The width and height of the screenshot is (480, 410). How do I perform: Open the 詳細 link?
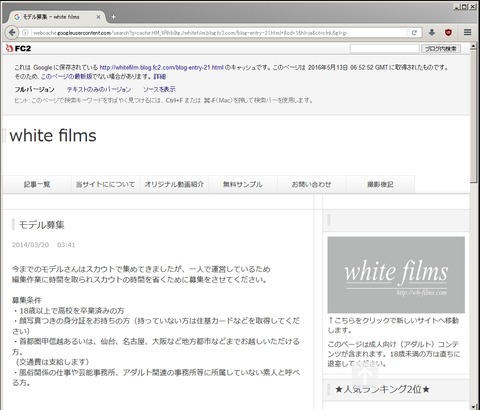pyautogui.click(x=160, y=76)
